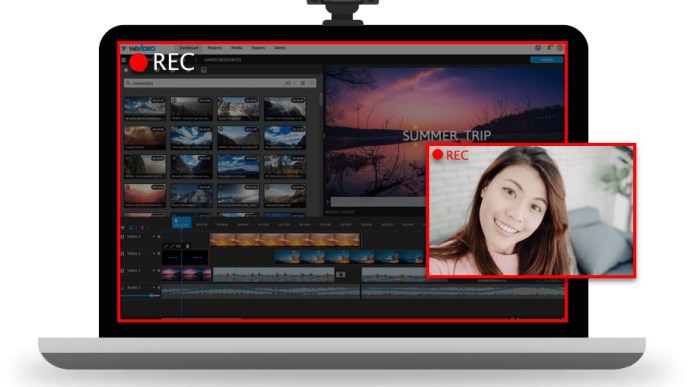The image size is (688, 387).
Task: Open the clip editor pencil icon
Action: pyautogui.click(x=165, y=246)
